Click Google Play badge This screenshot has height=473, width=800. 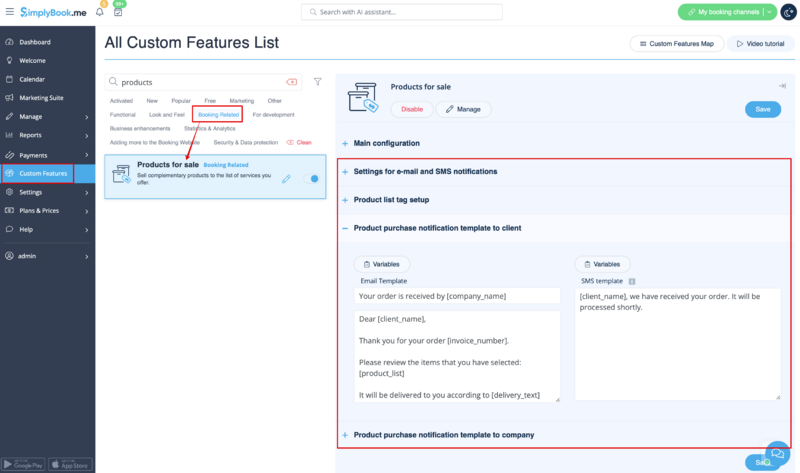(x=23, y=464)
